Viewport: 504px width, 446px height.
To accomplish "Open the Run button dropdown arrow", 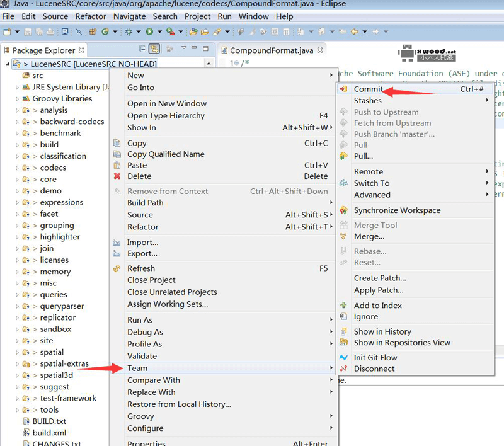I will coord(159,31).
